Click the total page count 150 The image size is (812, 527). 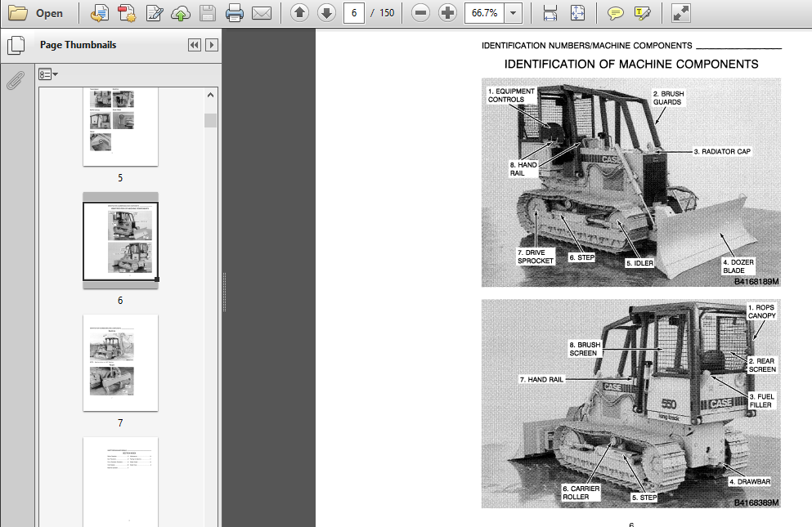(387, 13)
